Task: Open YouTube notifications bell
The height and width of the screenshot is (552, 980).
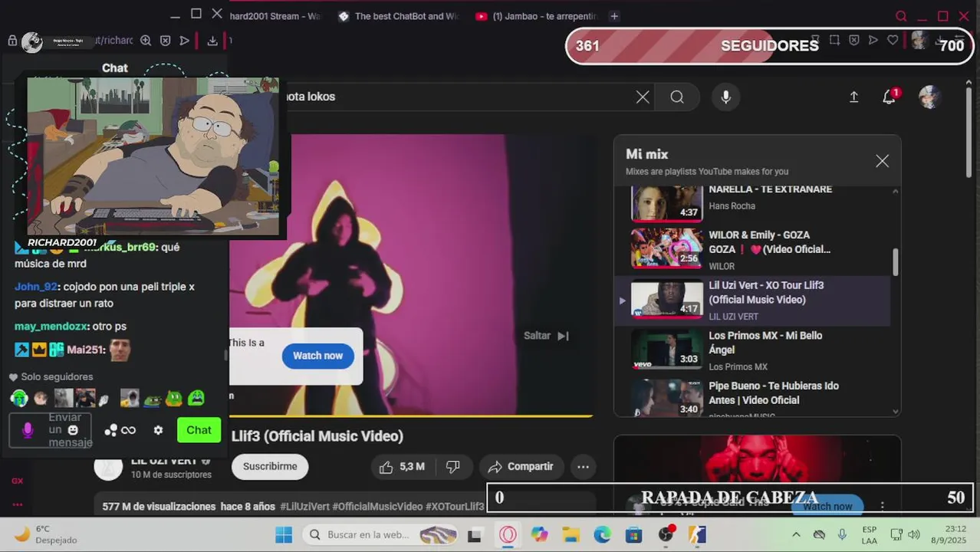Action: coord(890,97)
